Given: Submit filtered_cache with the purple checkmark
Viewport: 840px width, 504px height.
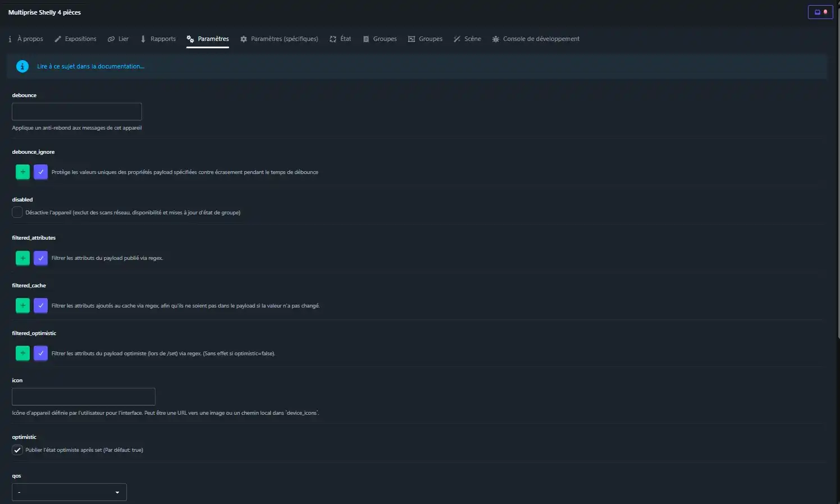Looking at the screenshot, I should 40,306.
